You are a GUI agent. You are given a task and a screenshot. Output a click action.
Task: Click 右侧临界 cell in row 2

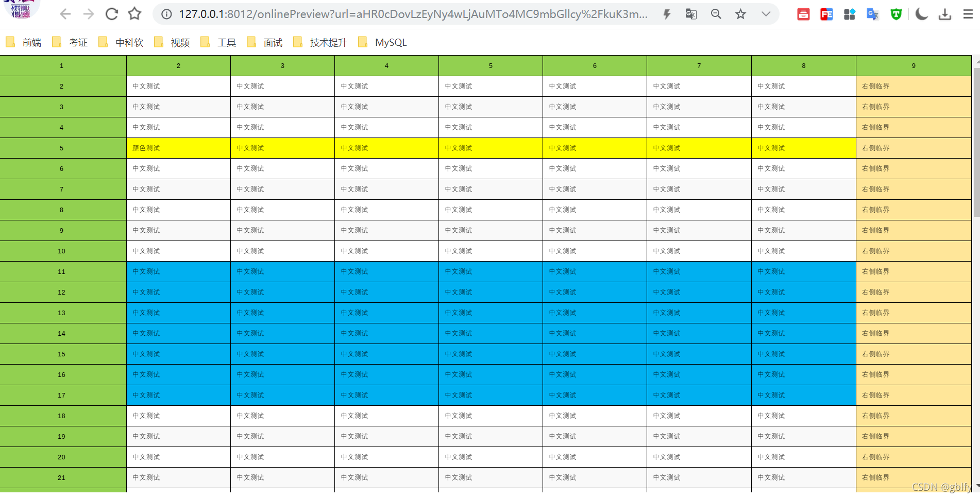click(914, 87)
